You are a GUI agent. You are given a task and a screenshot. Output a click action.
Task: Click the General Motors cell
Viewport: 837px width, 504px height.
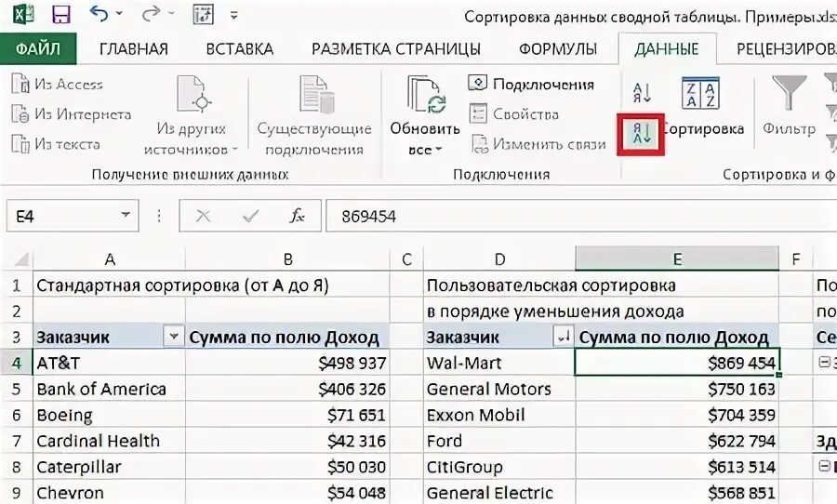click(x=499, y=389)
